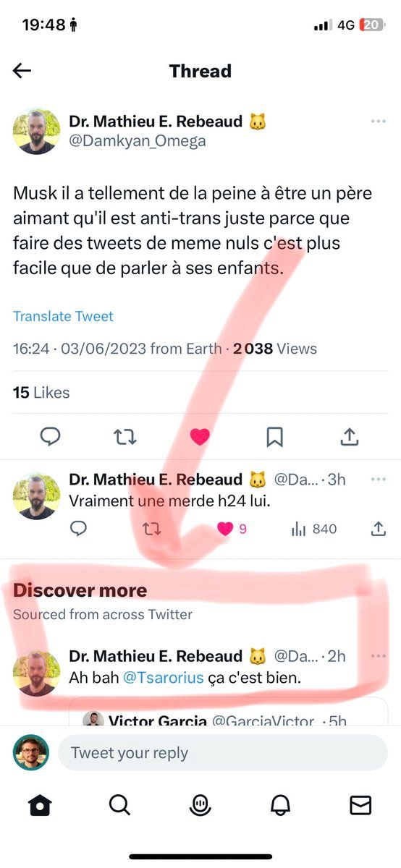401x868 pixels.
Task: Retweet the 'Vraiment une merde h24 lui' reply
Action: [152, 529]
